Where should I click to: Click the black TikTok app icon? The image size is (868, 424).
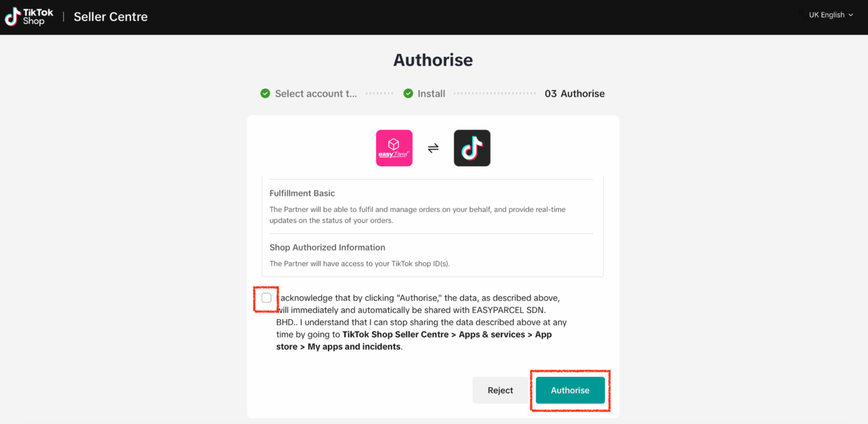[472, 148]
